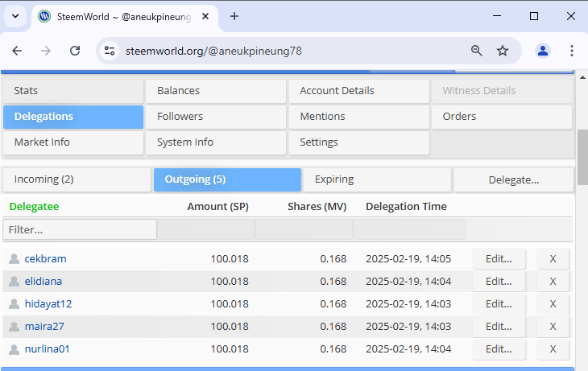Focus the Delegatee Filter input field
The image size is (588, 371).
click(x=80, y=229)
